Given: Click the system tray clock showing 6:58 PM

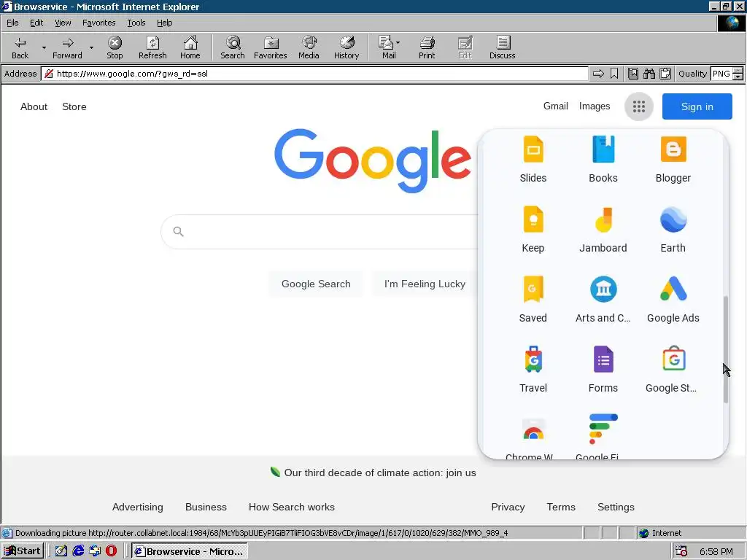Looking at the screenshot, I should pyautogui.click(x=716, y=551).
